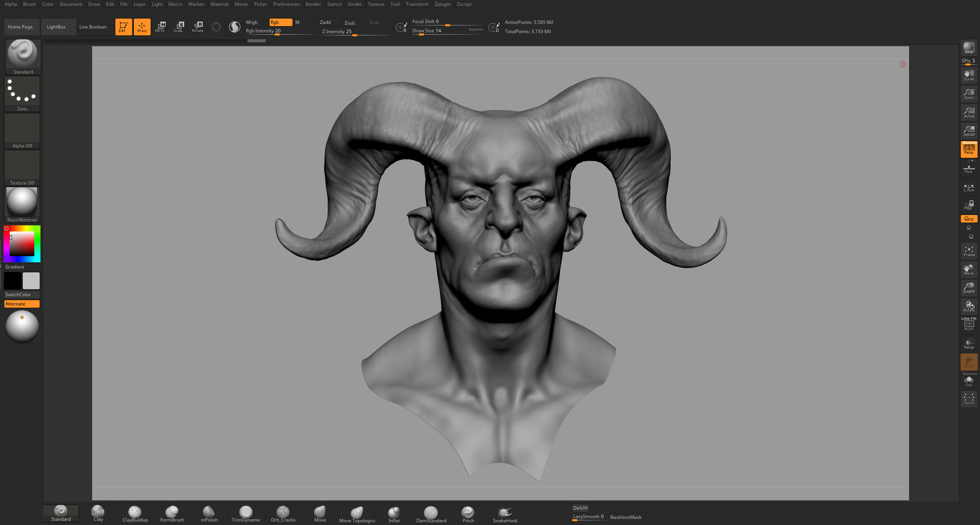980x525 pixels.
Task: Enable Transp mode on the right shelf
Action: tap(969, 343)
